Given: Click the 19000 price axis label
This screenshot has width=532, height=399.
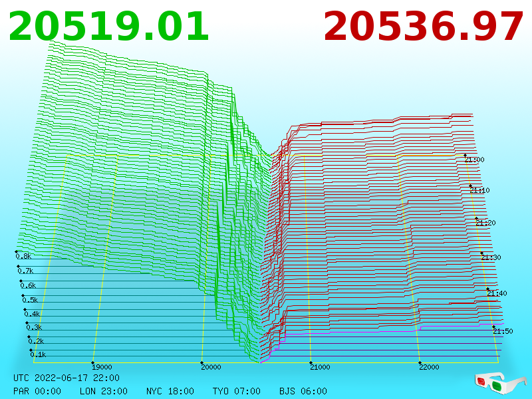Looking at the screenshot, I should [102, 367].
